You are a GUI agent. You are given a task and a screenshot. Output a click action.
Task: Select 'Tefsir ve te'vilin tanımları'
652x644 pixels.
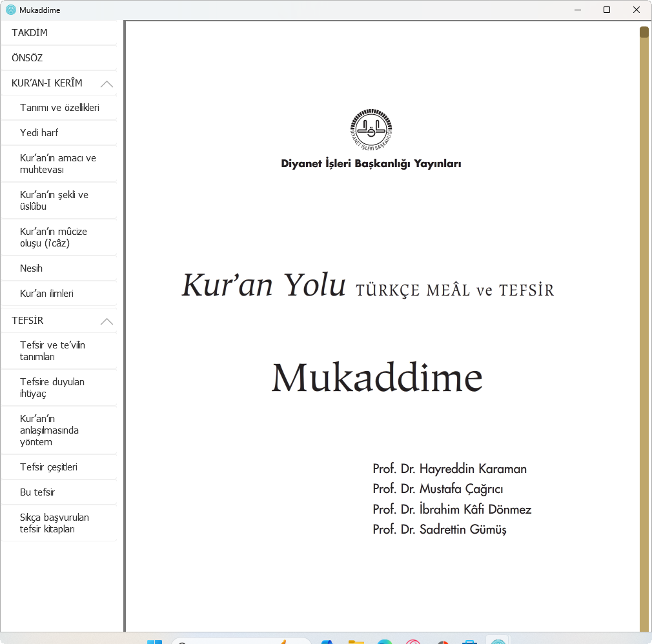pyautogui.click(x=59, y=351)
